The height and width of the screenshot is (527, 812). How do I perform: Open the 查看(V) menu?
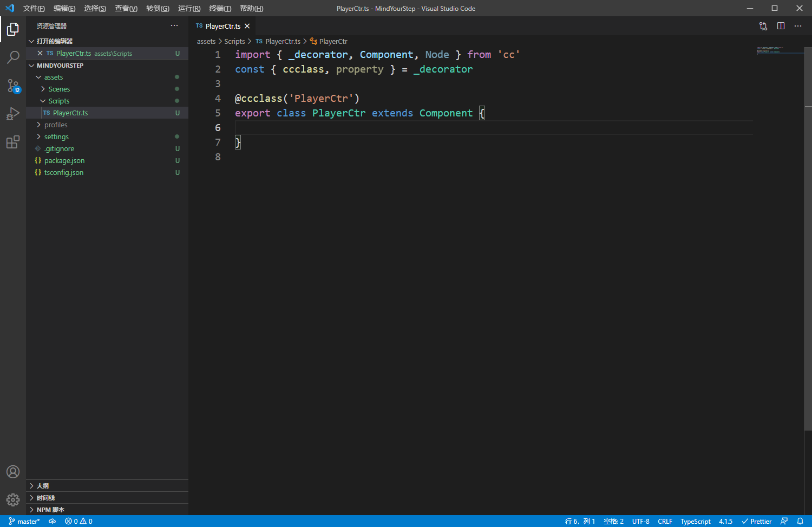tap(126, 8)
